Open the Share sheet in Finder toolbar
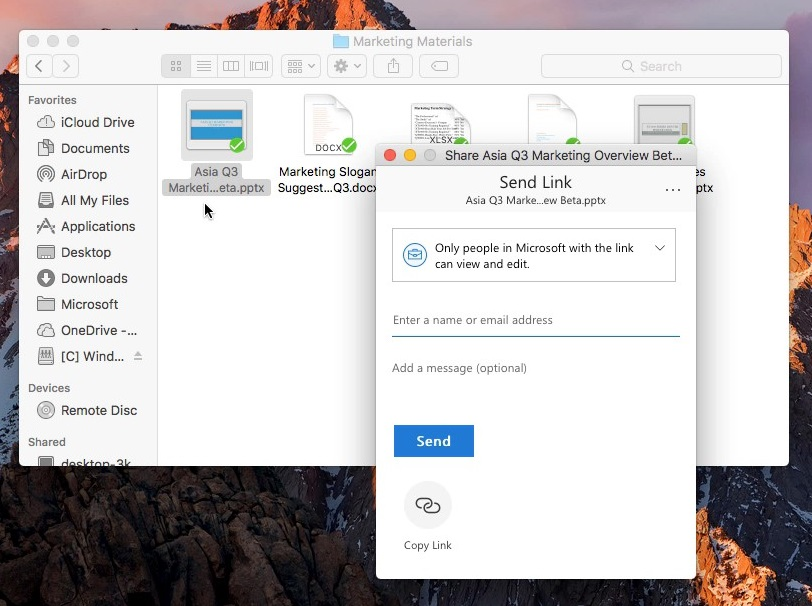 392,66
